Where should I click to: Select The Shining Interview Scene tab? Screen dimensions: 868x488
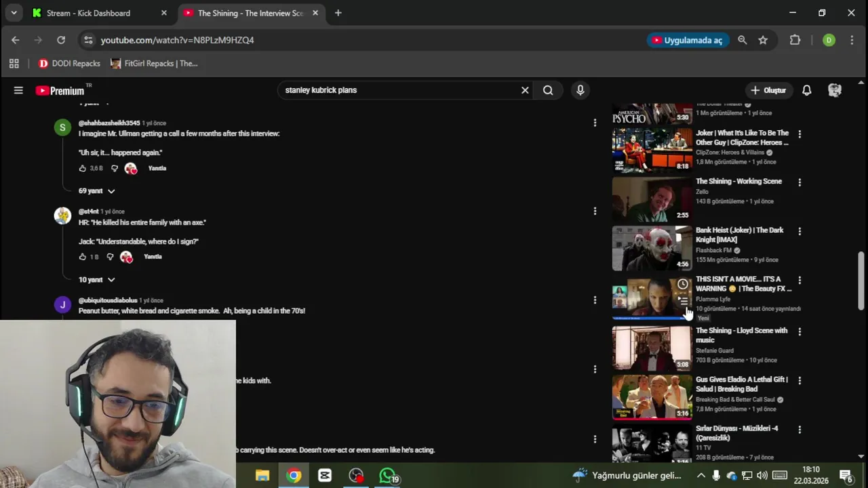pyautogui.click(x=250, y=13)
